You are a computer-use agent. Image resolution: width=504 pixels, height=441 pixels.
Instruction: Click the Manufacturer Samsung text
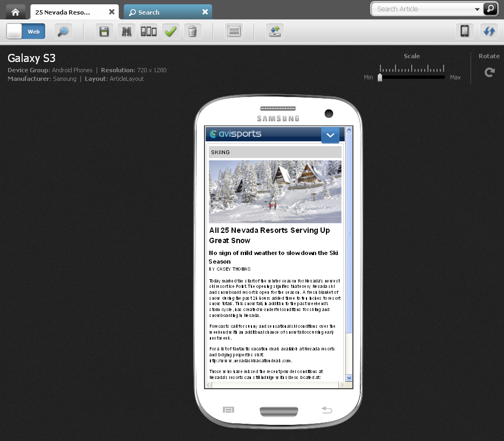pos(42,79)
